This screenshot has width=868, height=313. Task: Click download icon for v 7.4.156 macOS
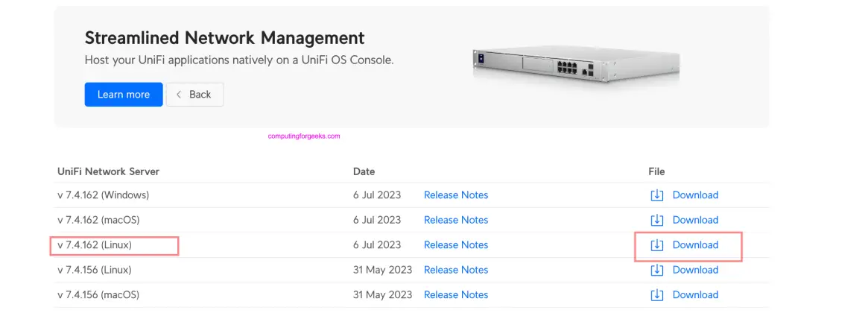656,294
